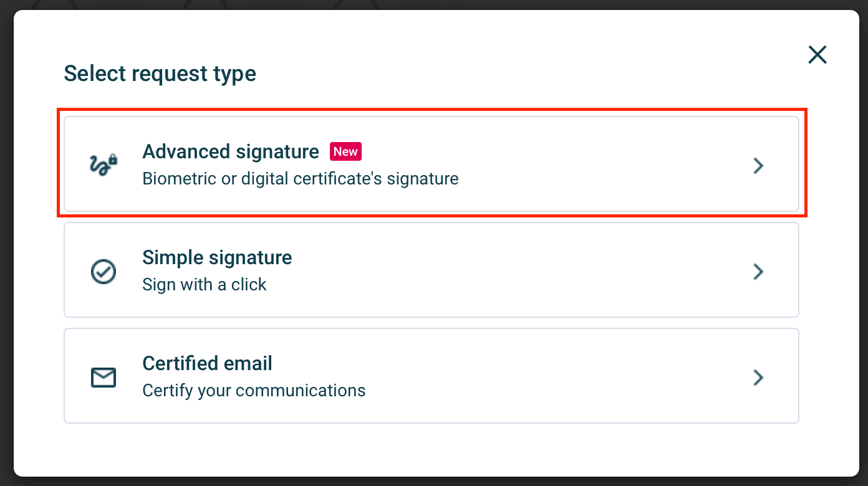Click "Biometric or digital certificate's signature" description
Viewport: 868px width, 486px height.
point(301,179)
